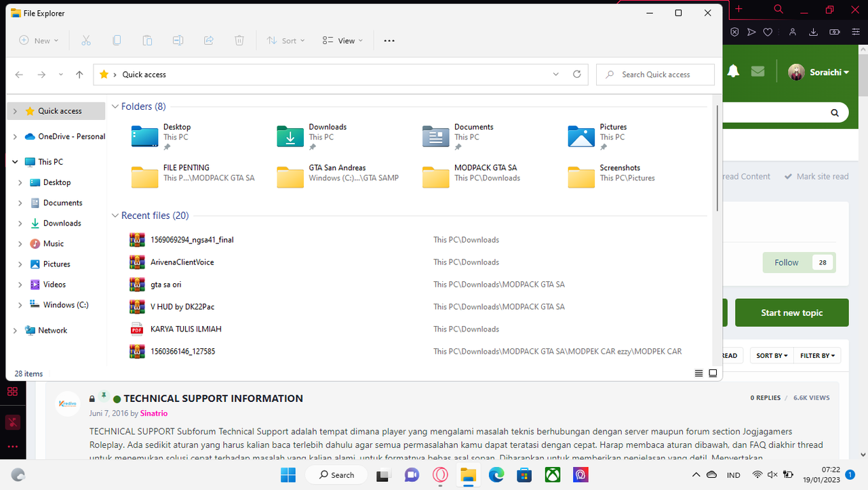868x490 pixels.
Task: Select the ArivenaClientVoice archive file
Action: click(182, 262)
